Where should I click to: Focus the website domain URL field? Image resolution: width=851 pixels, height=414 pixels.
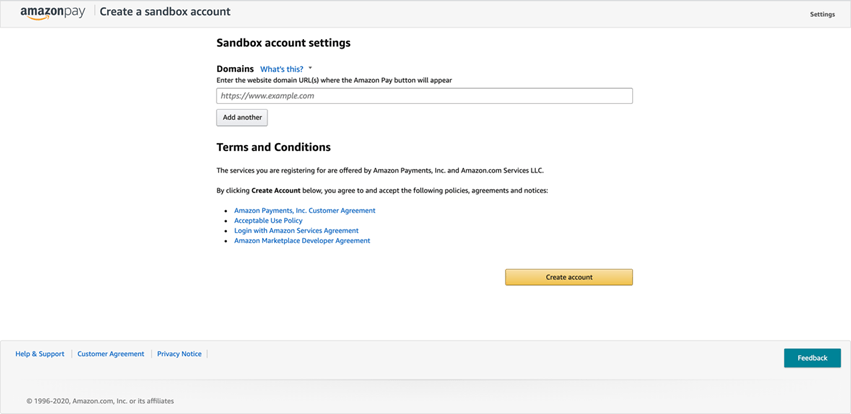point(424,96)
